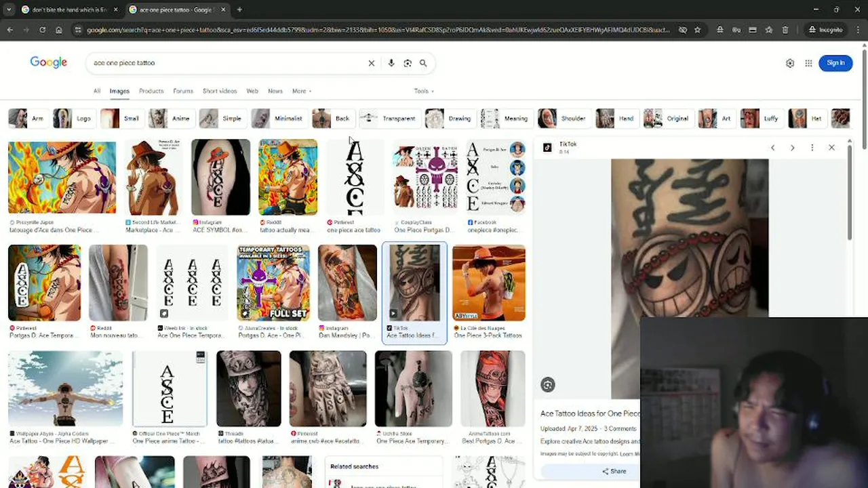Open the tab search dropdown arrow
868x488 pixels.
coord(9,9)
